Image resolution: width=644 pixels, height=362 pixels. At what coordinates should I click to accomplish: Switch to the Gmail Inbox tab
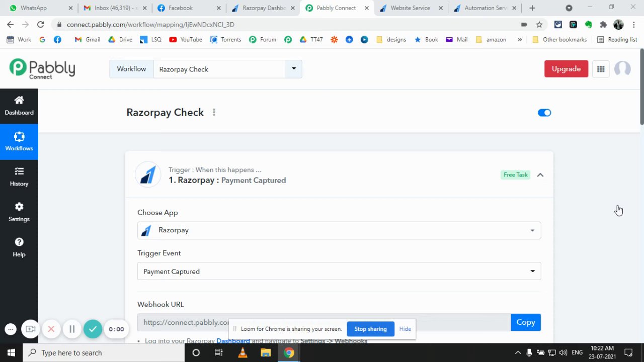coord(114,8)
